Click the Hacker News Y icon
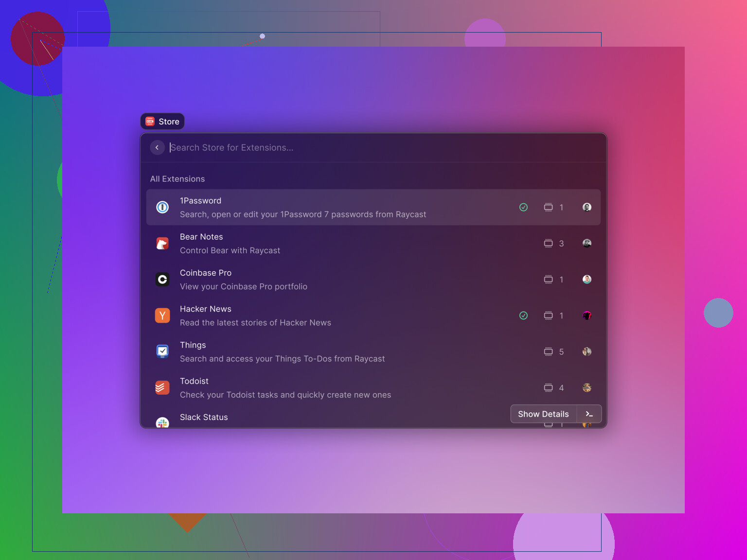747x560 pixels. point(162,315)
